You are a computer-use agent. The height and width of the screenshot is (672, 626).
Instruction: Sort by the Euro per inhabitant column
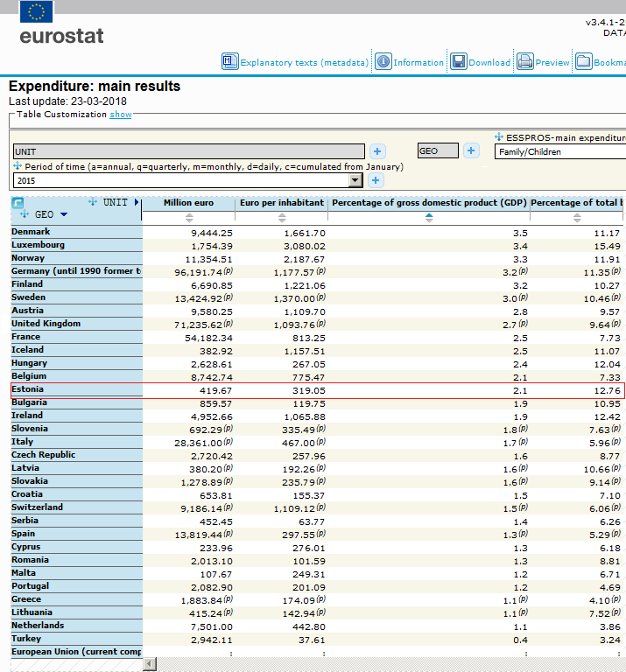click(x=282, y=218)
